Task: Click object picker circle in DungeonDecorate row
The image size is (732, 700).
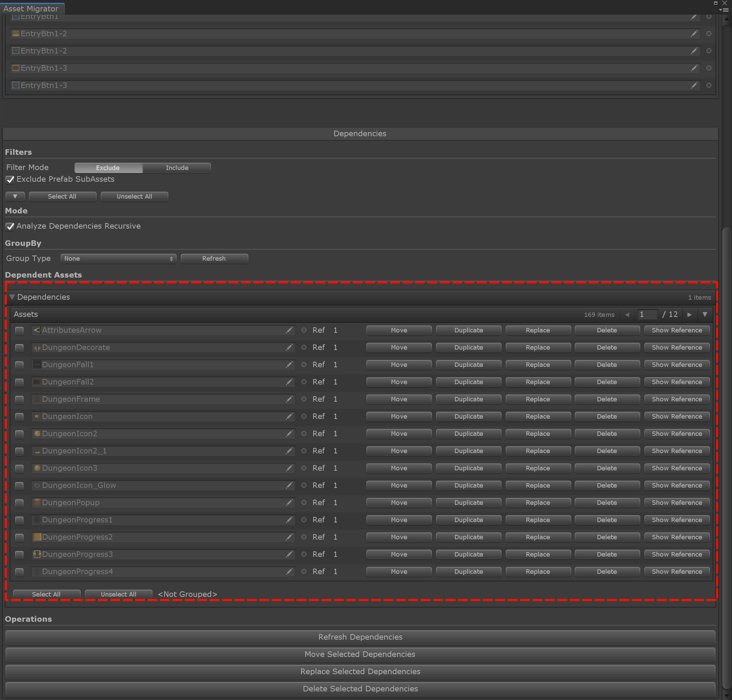Action: 304,347
